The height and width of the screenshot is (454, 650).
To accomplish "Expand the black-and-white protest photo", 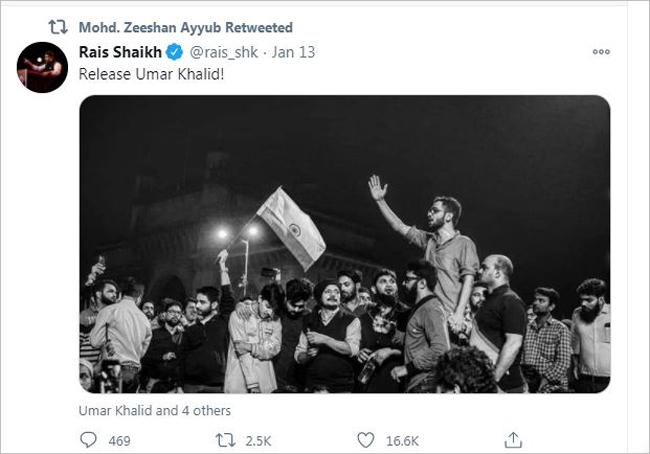I will [345, 243].
